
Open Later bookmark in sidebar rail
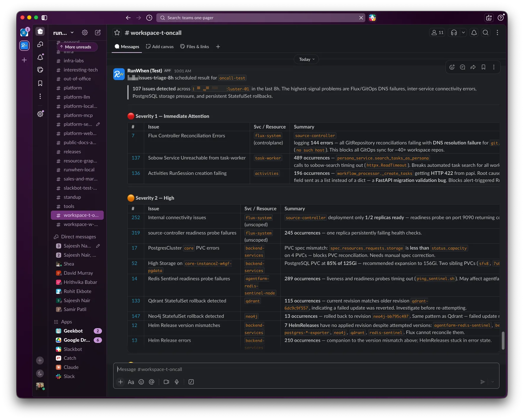coord(40,83)
